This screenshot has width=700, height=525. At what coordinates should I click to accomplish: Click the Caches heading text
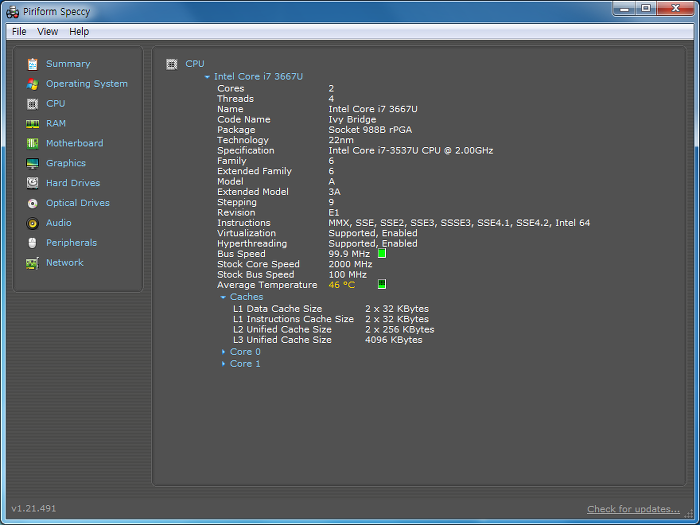point(246,297)
